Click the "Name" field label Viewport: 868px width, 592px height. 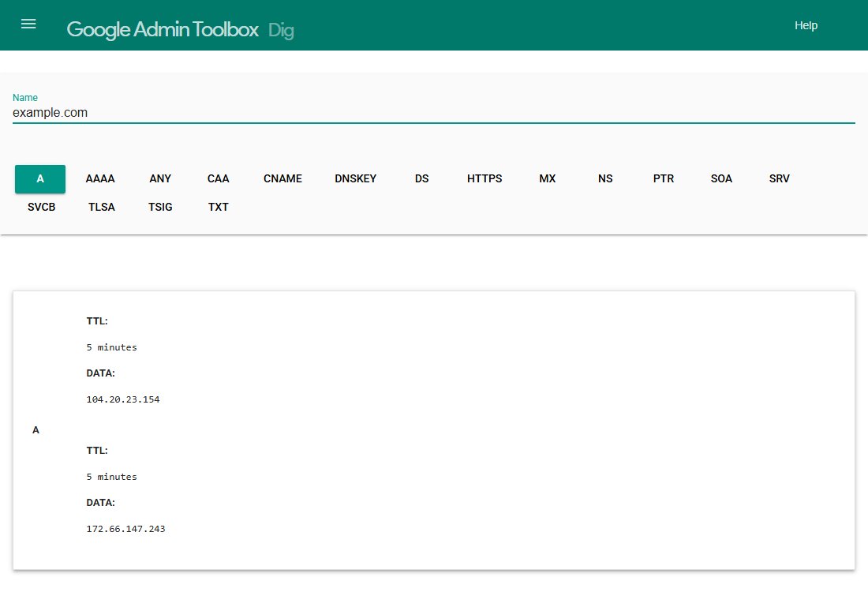[25, 97]
